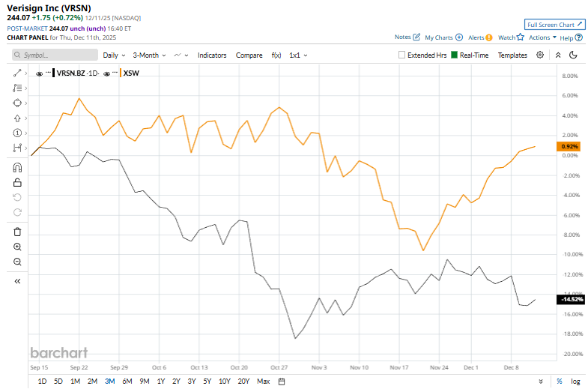Delete drawings with the trash icon

tap(17, 232)
